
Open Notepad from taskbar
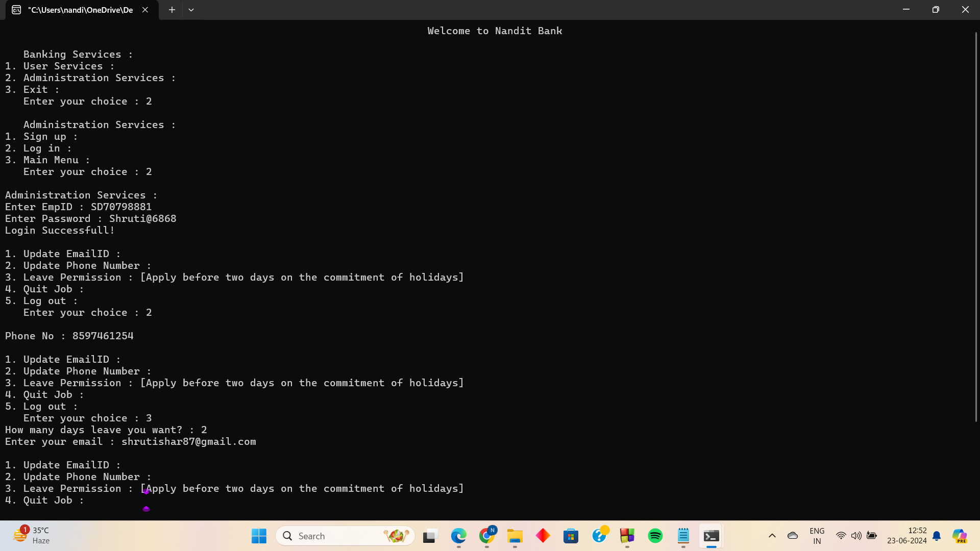pos(683,536)
